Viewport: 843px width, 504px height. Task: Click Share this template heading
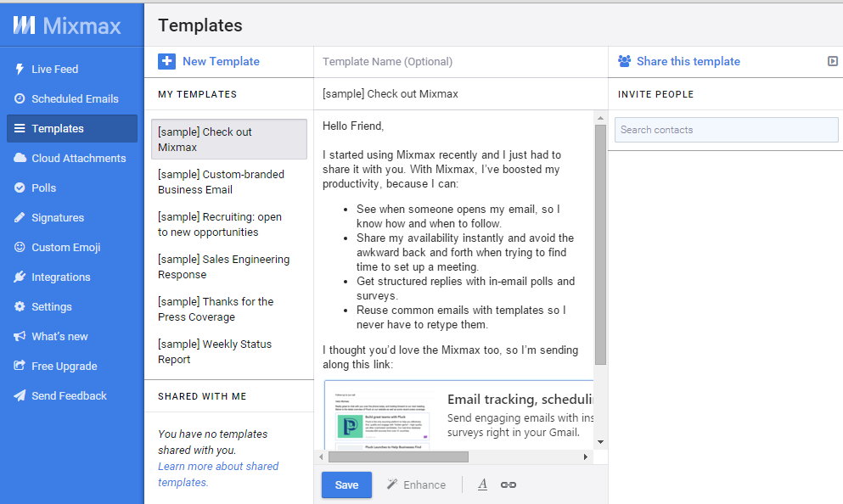[x=688, y=61]
